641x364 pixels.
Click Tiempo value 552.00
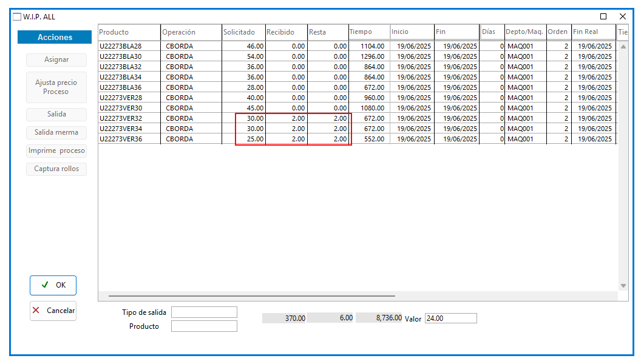374,139
